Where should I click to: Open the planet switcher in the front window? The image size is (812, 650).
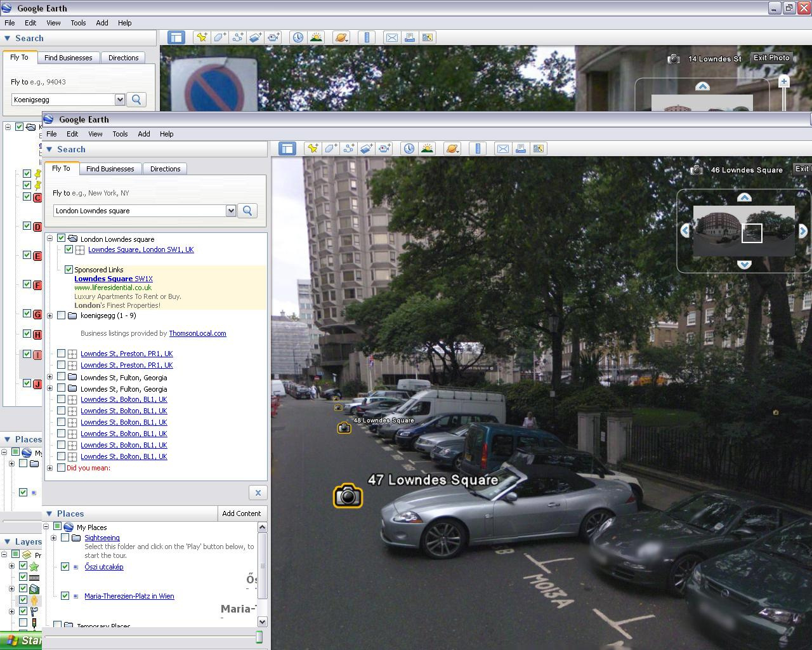click(452, 149)
